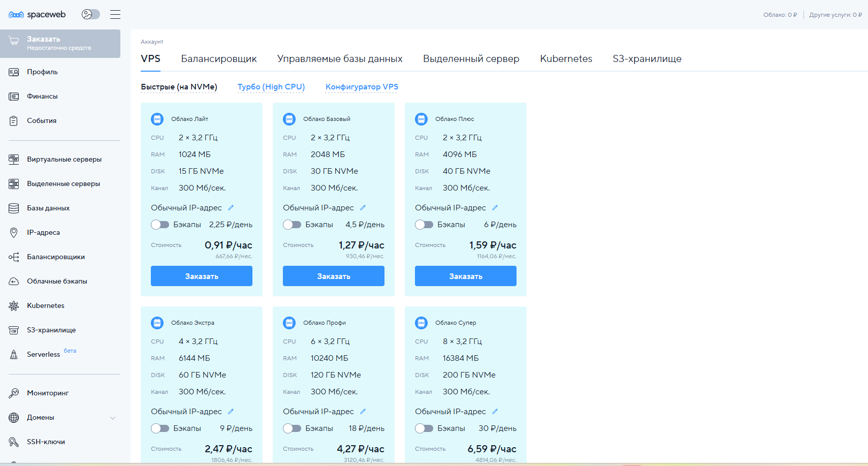Enable backups for Облако Экстра
Screen dimensions: 868x466
[x=160, y=428]
